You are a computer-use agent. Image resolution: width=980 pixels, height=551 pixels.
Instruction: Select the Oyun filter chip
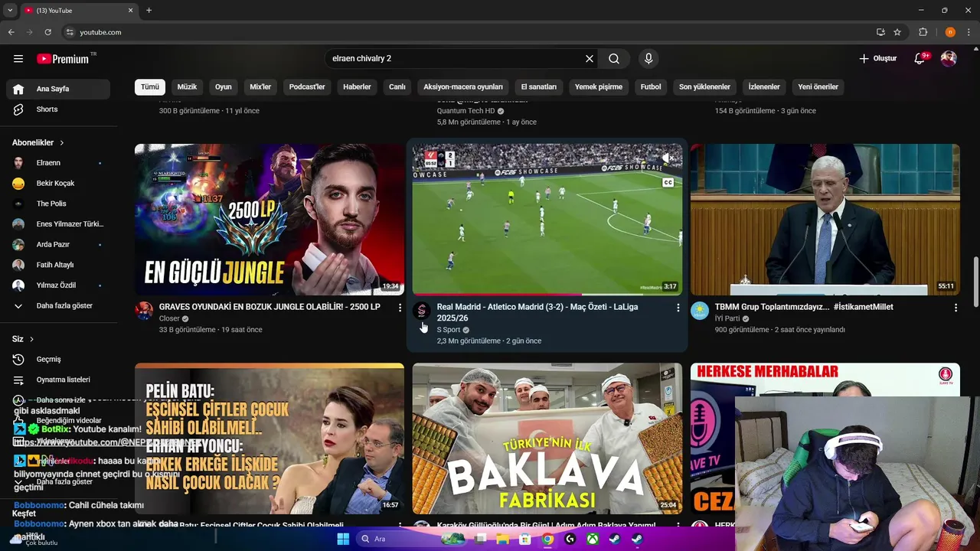click(x=224, y=86)
